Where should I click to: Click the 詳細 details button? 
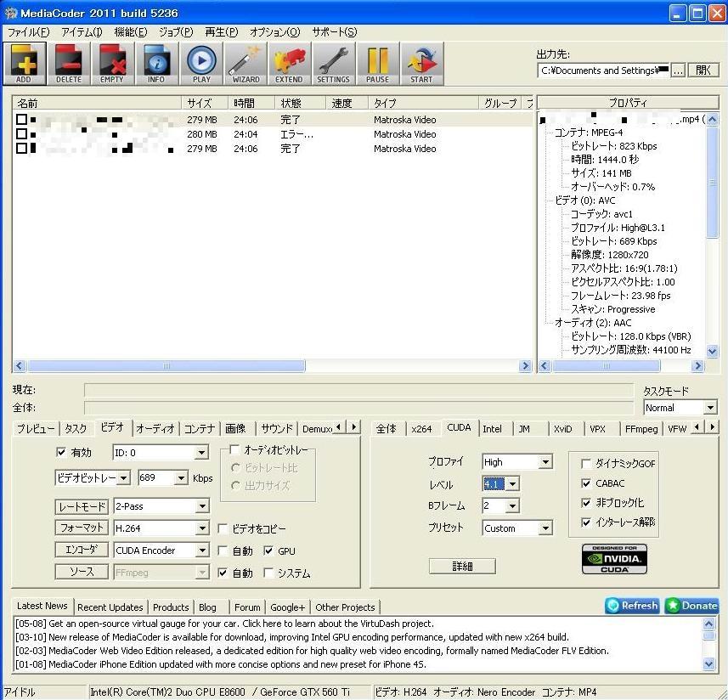point(462,566)
